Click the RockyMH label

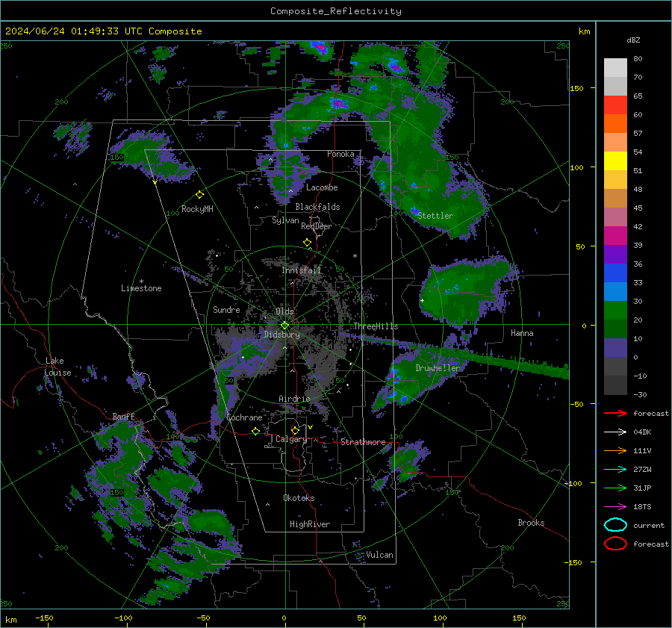click(x=197, y=209)
